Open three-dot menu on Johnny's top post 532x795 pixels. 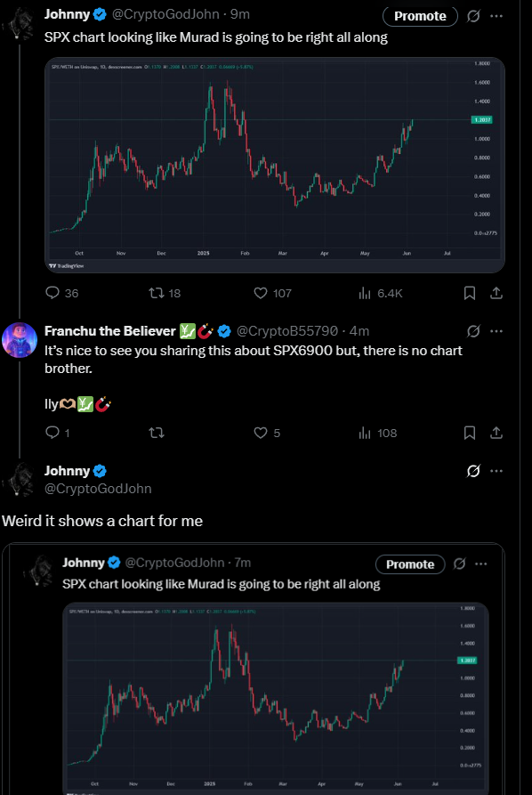496,16
